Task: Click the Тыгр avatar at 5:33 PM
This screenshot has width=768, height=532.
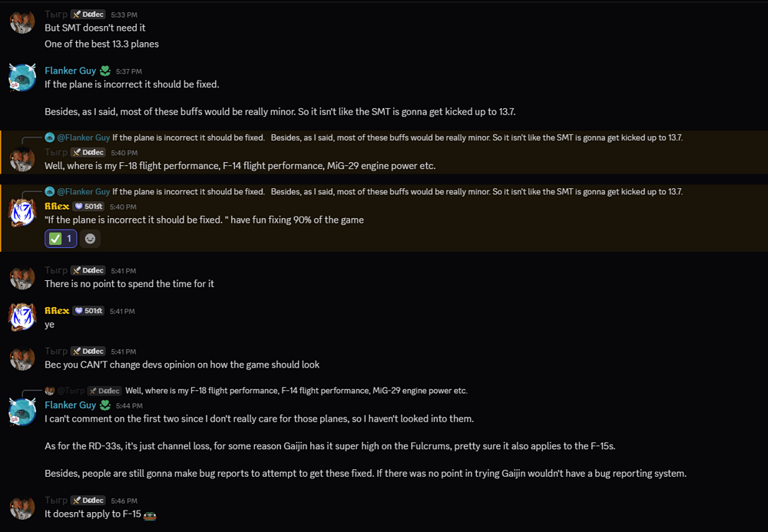Action: pyautogui.click(x=22, y=21)
